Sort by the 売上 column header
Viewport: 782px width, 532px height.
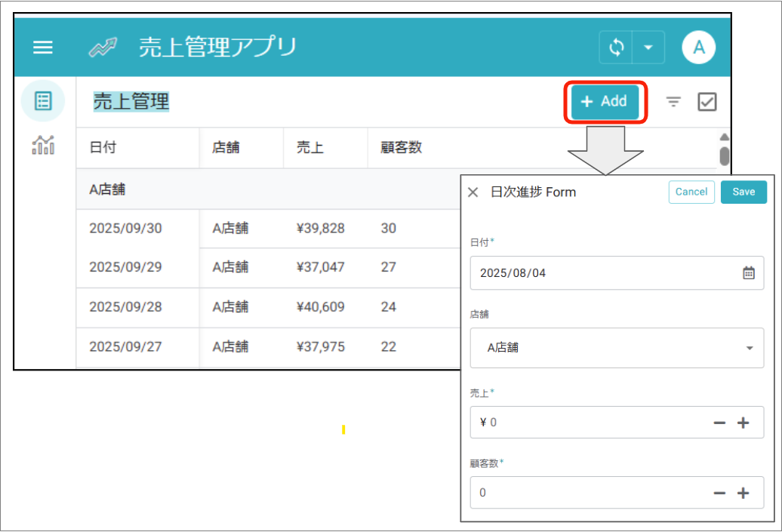[x=309, y=147]
